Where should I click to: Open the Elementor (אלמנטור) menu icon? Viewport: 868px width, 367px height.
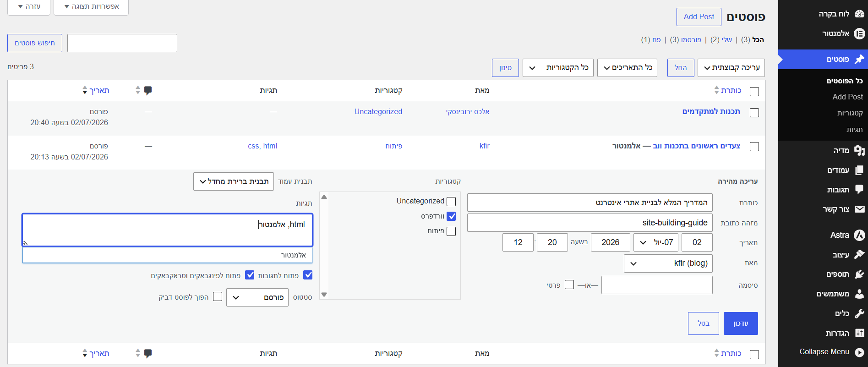[x=859, y=33]
